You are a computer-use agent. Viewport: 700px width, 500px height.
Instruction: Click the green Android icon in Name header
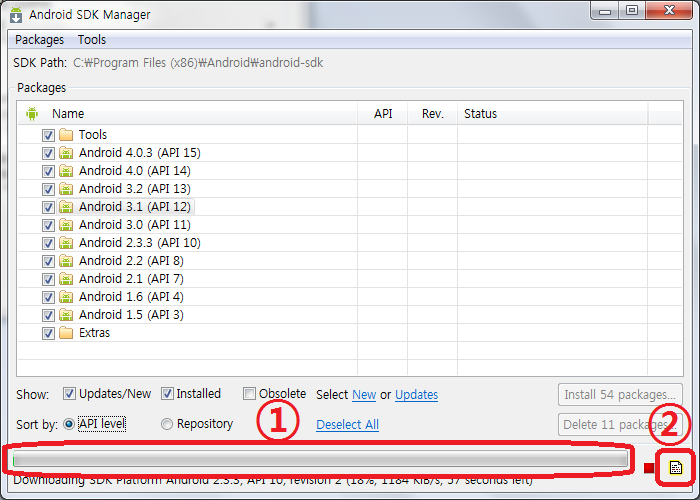[32, 113]
